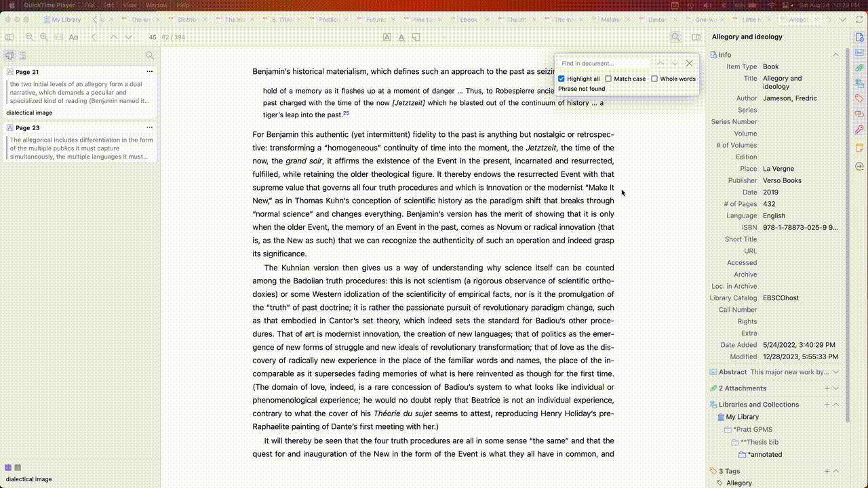Go to the previous page arrow
Screen dimensions: 868x488
pyautogui.click(x=113, y=37)
